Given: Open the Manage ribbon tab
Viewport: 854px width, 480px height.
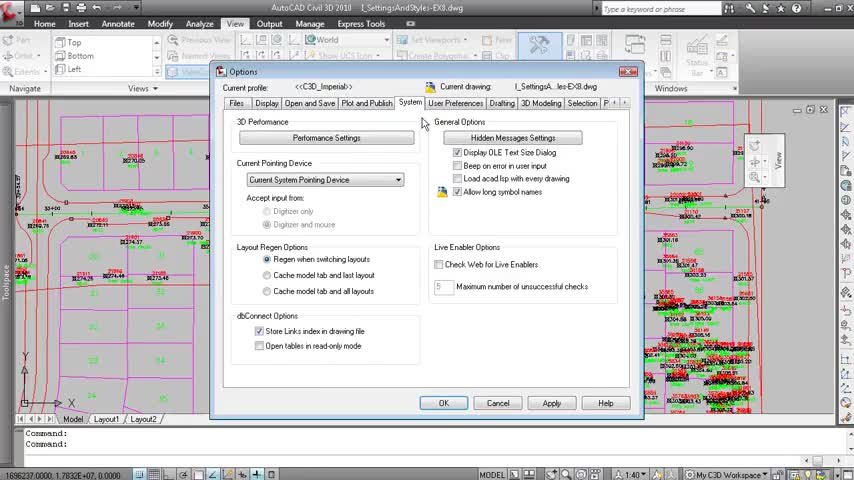Looking at the screenshot, I should (309, 24).
